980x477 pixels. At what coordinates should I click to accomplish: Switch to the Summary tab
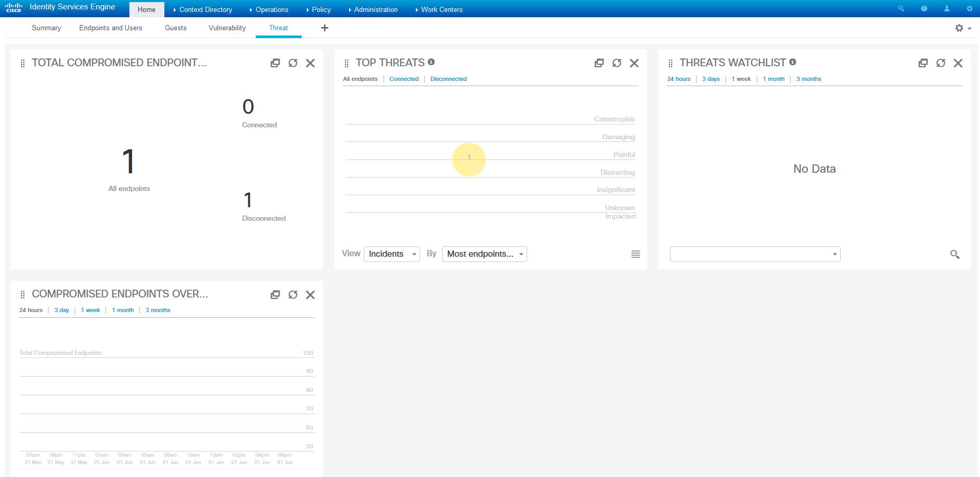pos(46,28)
